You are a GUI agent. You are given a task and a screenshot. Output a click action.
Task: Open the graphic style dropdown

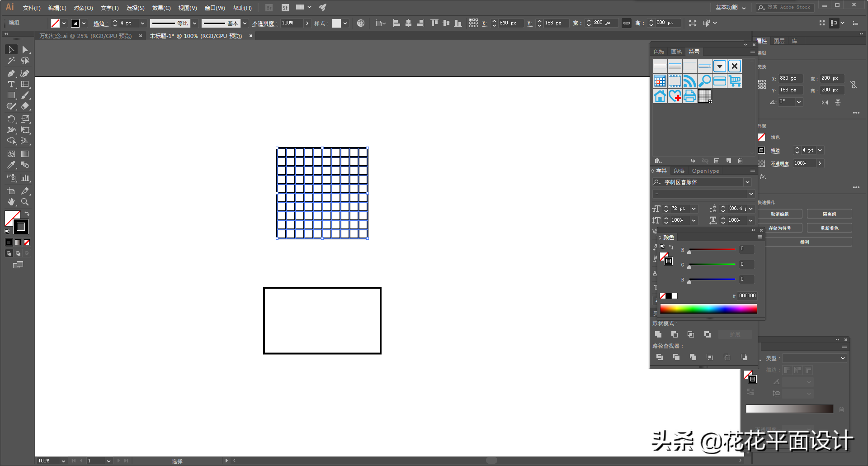point(345,23)
